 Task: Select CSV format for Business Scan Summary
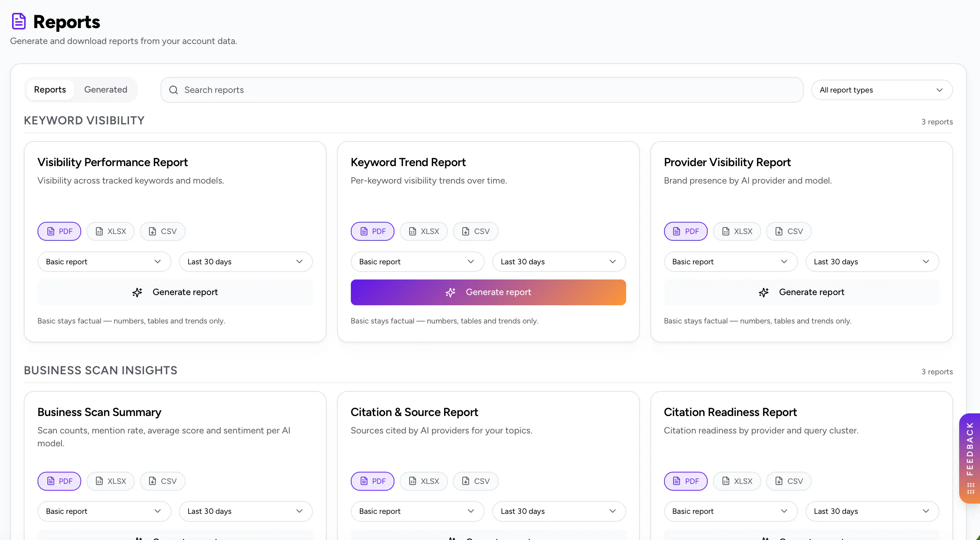click(162, 481)
